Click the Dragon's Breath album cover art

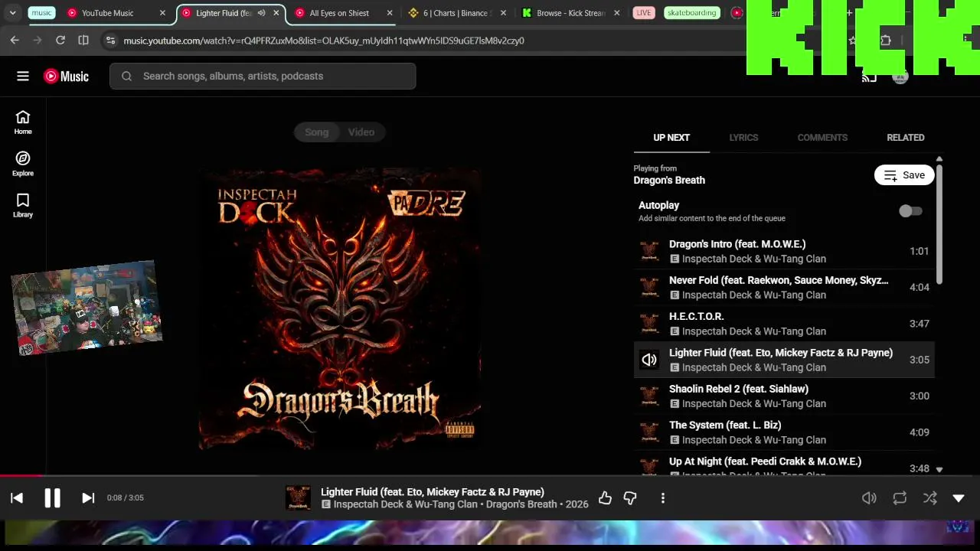coord(340,309)
